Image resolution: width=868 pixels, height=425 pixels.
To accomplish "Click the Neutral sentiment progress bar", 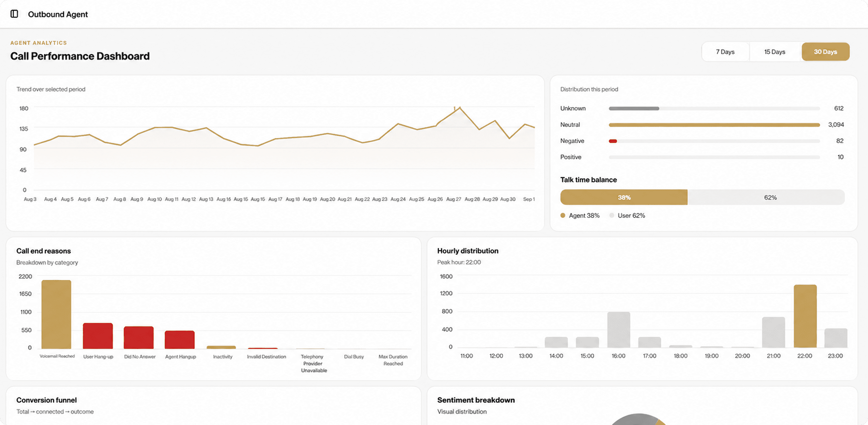I will (714, 125).
